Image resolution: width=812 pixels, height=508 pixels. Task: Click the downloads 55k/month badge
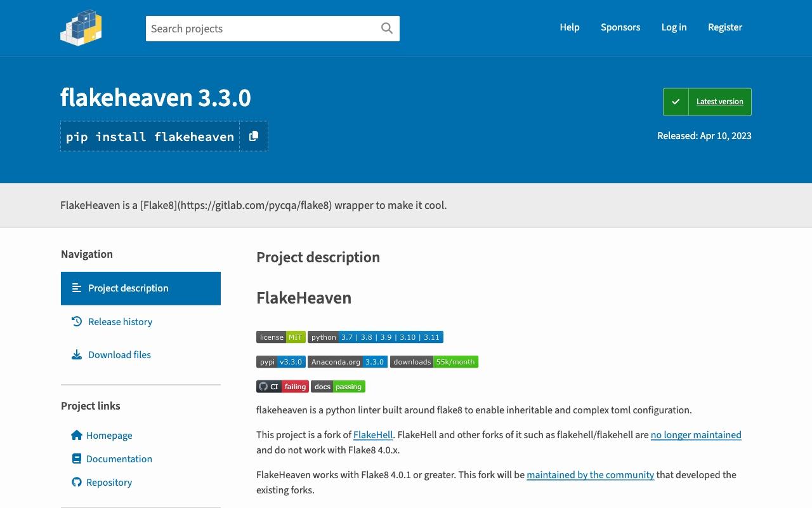[x=434, y=362]
